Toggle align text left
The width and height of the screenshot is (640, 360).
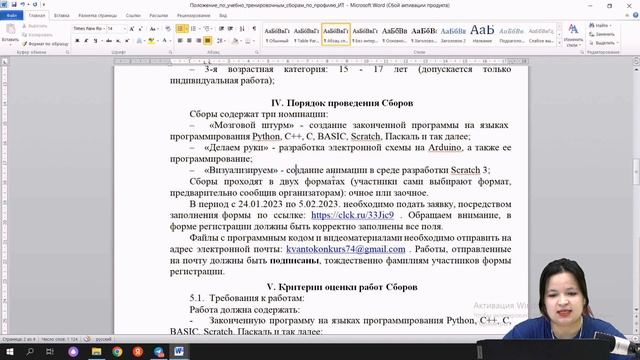[180, 41]
